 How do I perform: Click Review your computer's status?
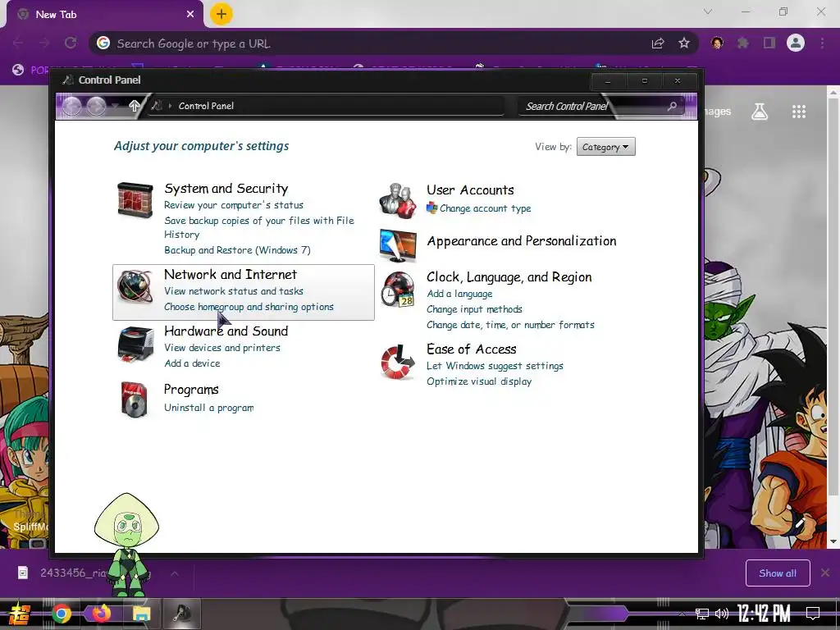click(x=234, y=205)
